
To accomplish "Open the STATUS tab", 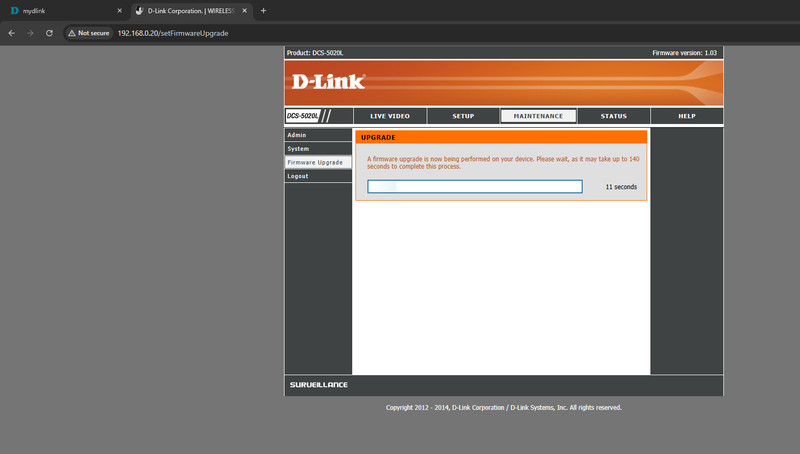I will 613,116.
